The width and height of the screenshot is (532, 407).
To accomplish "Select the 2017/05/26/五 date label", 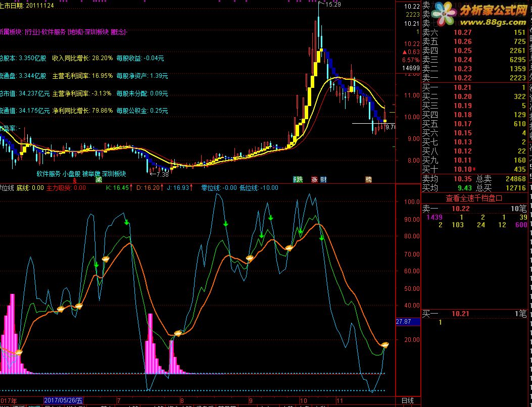I will (64, 401).
